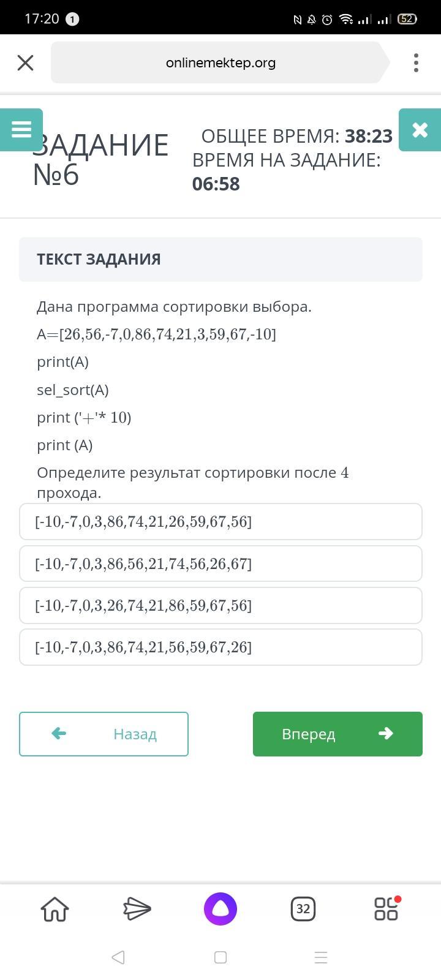The image size is (441, 980).
Task: Open the teal hamburger menu
Action: coord(21,129)
